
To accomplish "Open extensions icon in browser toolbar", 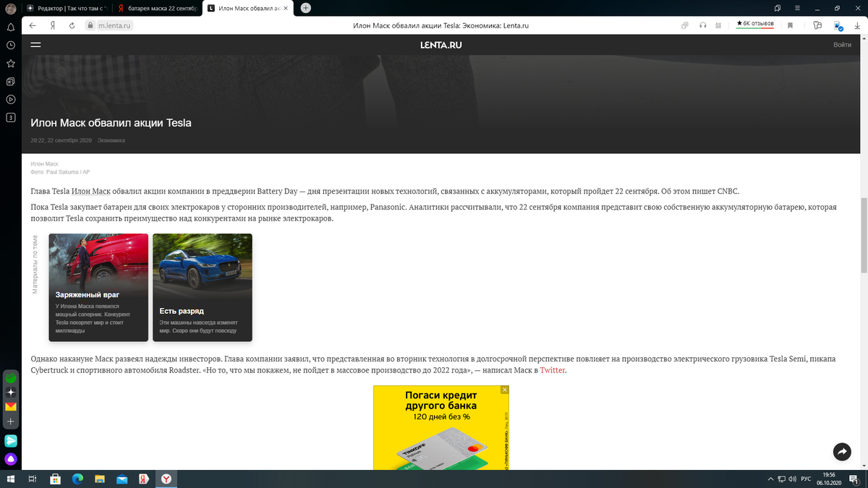I will pyautogui.click(x=817, y=25).
